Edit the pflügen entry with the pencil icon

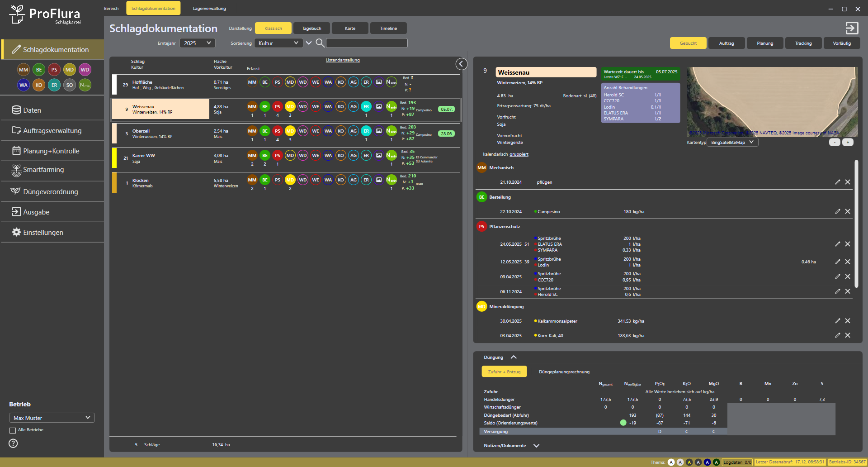837,182
